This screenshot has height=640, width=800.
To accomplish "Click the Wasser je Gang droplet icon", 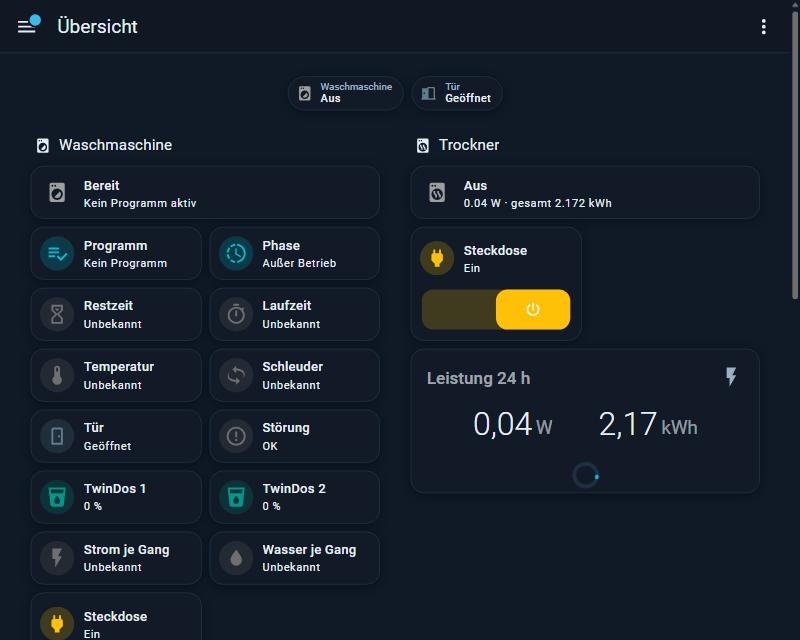I will pos(236,558).
